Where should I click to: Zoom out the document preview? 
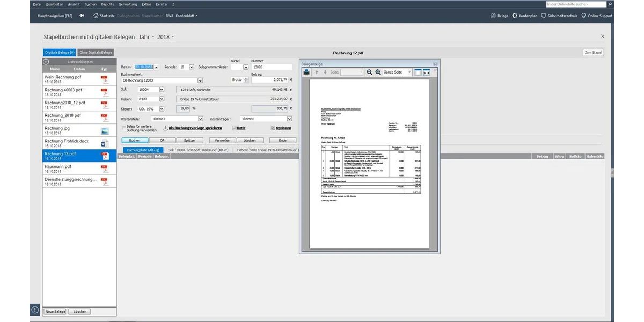369,72
